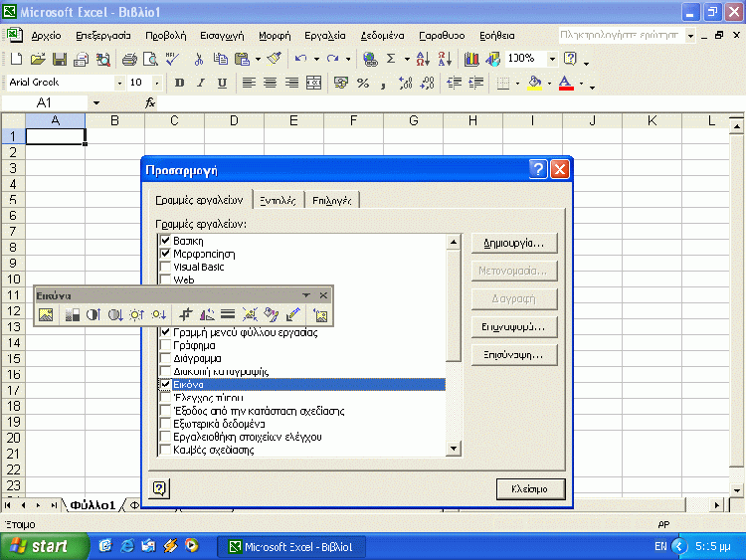746x560 pixels.
Task: Click Reset Picture in Εικόνα toolbar
Action: pos(320,314)
